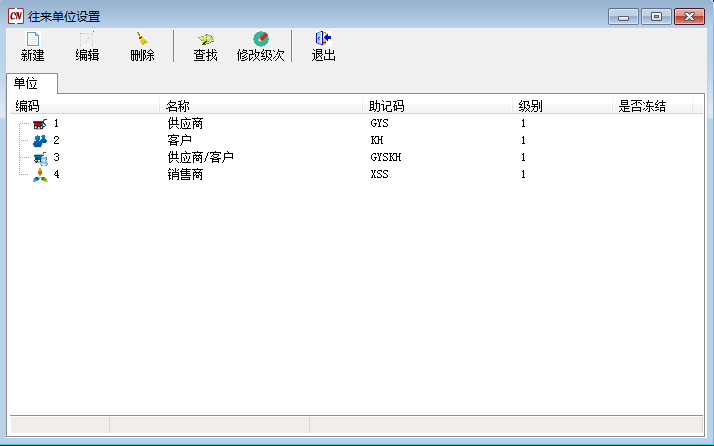Screen dimensions: 714x446
Task: Click the 修改级次 (Modify Level) icon
Action: (260, 39)
